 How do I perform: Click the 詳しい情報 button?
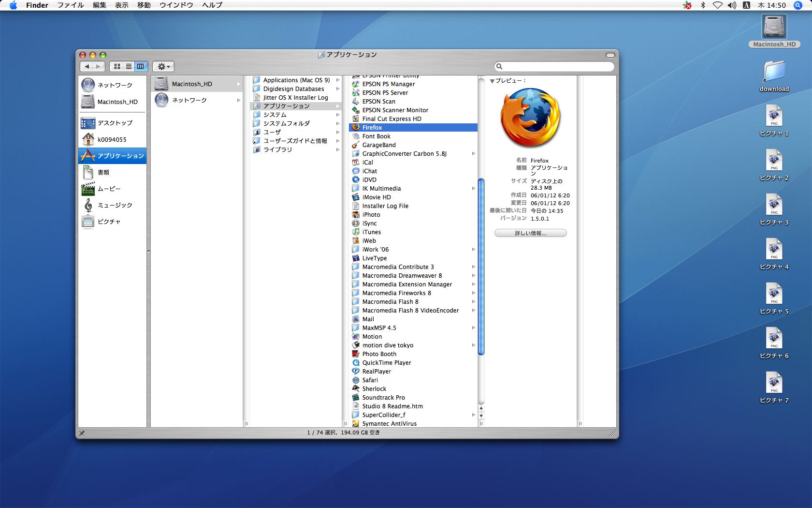tap(530, 233)
